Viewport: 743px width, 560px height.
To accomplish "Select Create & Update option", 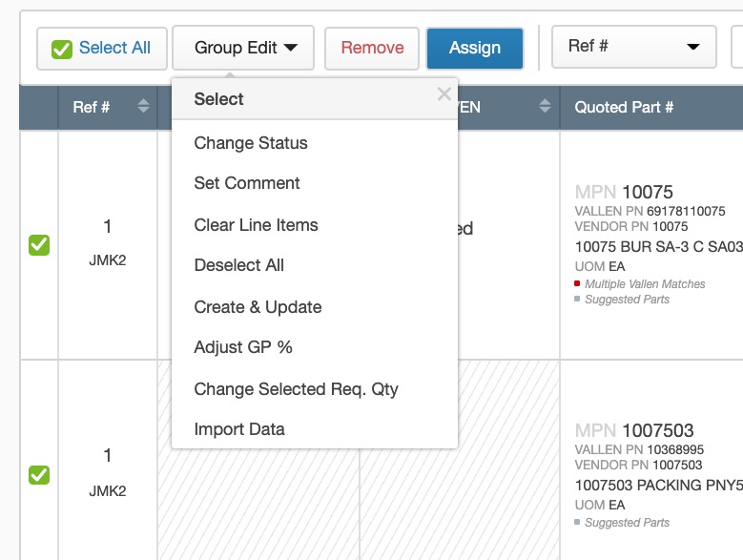I will click(258, 307).
